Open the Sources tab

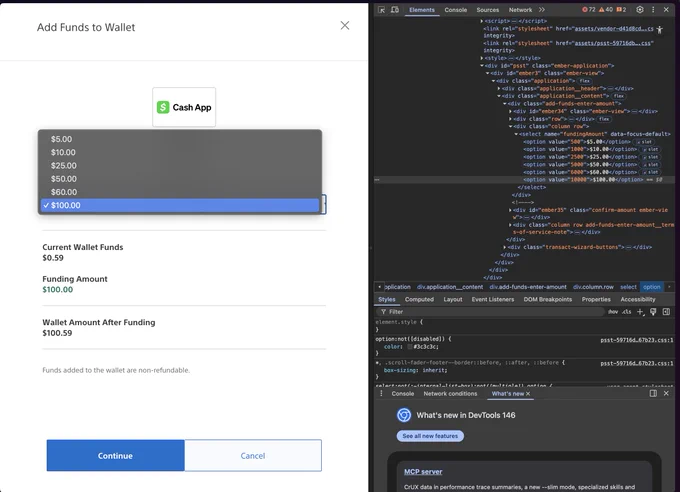tap(487, 10)
